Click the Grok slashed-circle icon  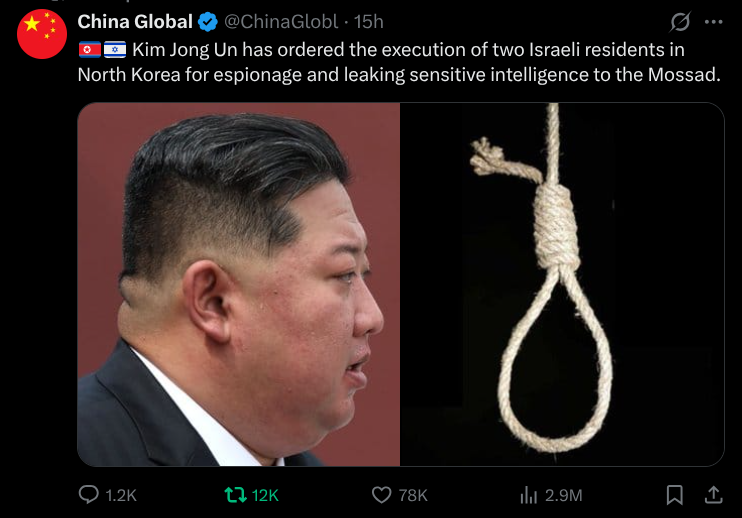[680, 22]
